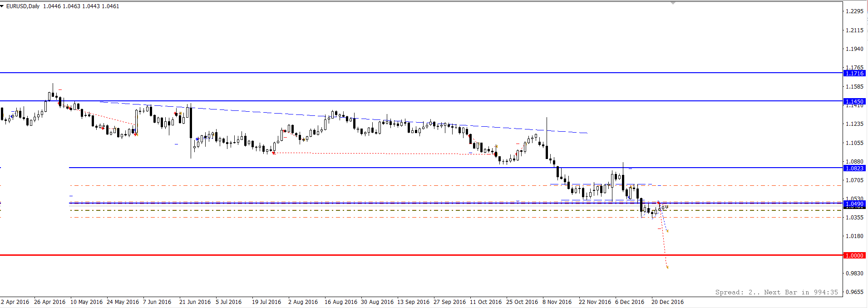868x308 pixels.
Task: Click the 1.2295 value on price axis
Action: [855, 11]
